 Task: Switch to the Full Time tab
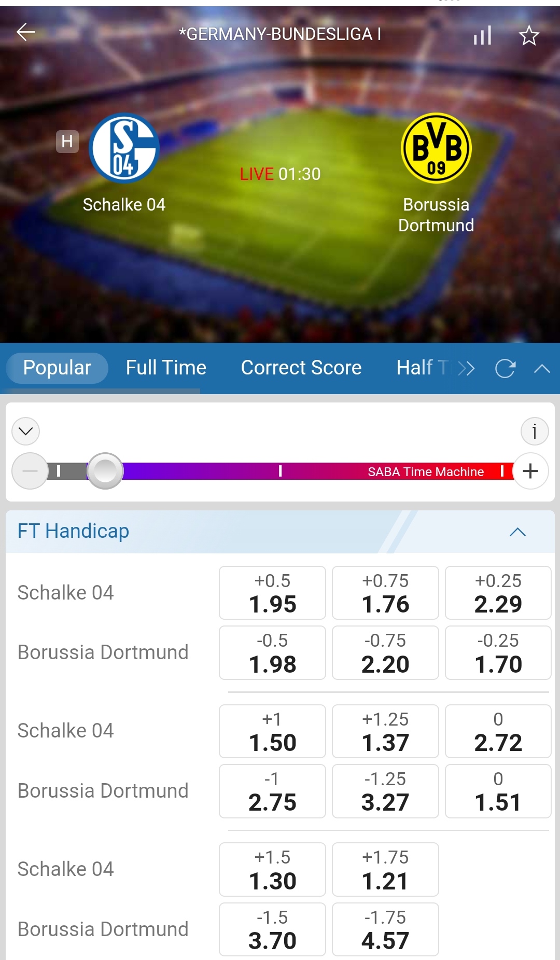(x=166, y=368)
